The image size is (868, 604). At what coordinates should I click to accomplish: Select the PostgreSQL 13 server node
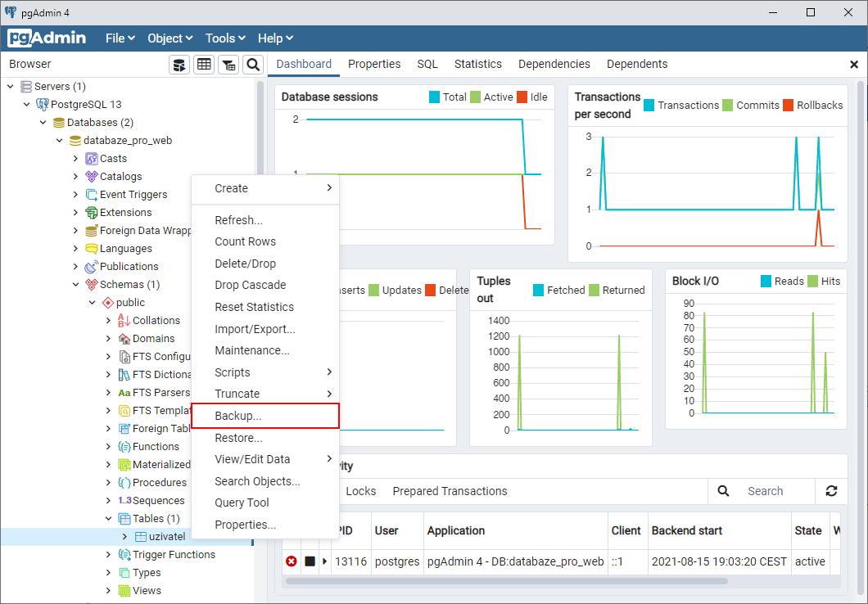[x=85, y=105]
